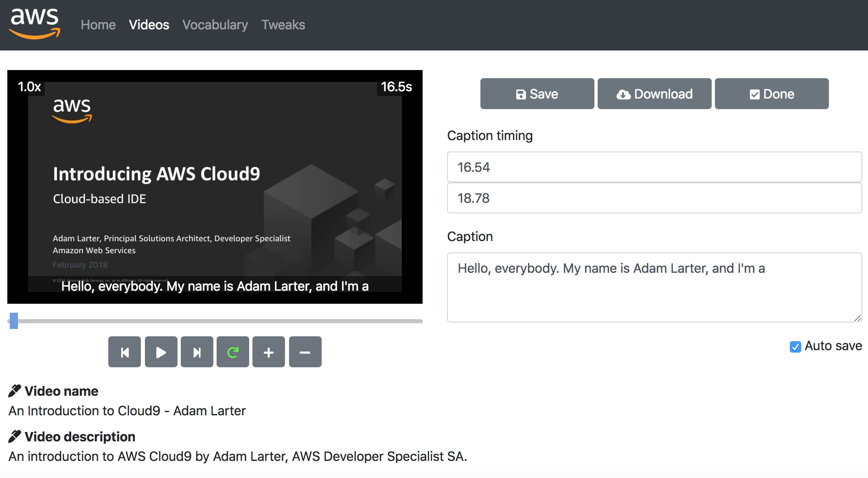
Task: Switch to the Tweaks page
Action: [283, 25]
